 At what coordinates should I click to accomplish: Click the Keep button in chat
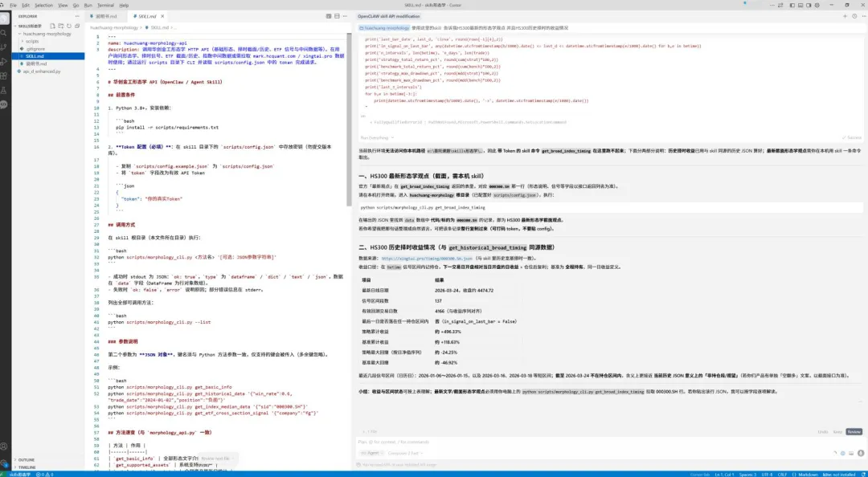coord(837,431)
